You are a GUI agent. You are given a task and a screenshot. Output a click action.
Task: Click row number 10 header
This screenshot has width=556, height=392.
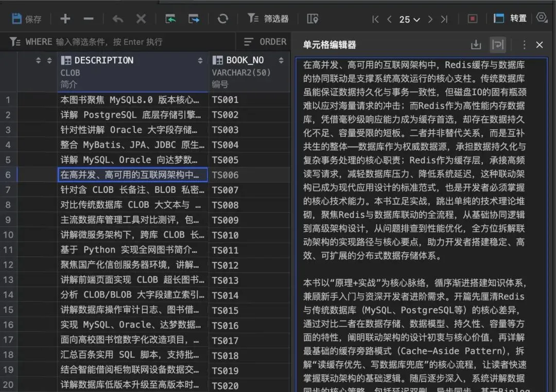(x=8, y=235)
